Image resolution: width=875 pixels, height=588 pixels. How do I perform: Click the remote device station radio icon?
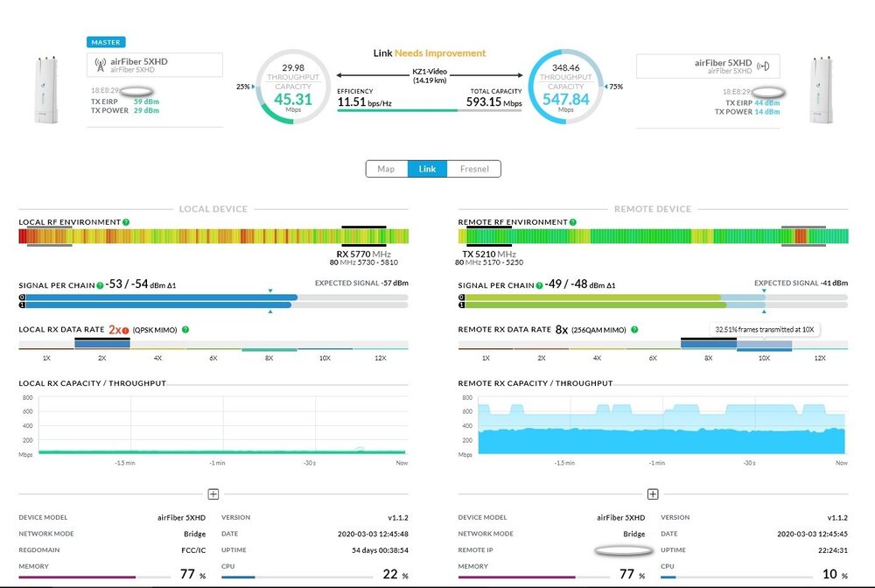(764, 65)
